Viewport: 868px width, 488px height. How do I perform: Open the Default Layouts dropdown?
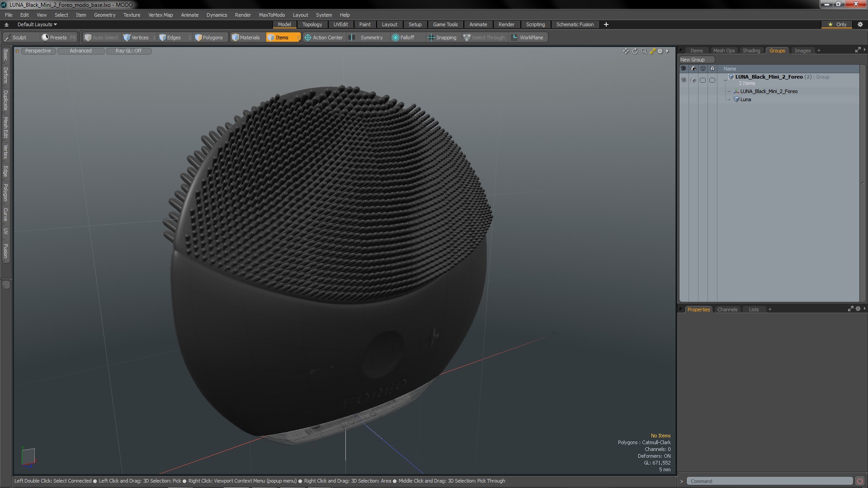[37, 24]
